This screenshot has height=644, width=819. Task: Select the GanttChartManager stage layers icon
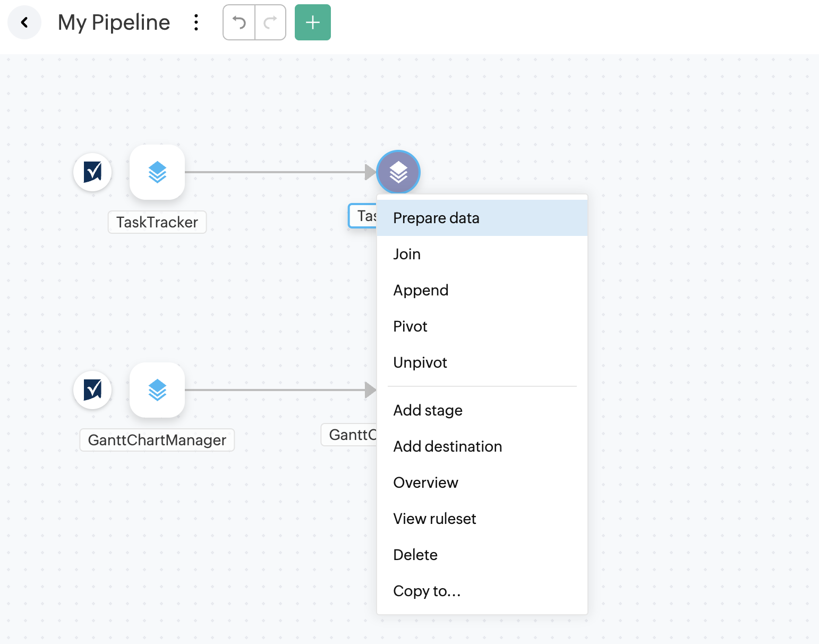(x=157, y=390)
